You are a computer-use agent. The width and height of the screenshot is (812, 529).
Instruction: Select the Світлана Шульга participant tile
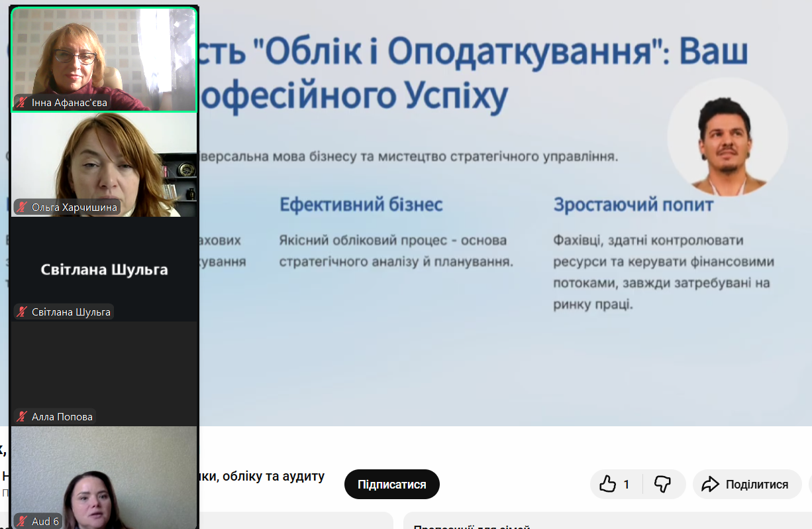click(x=104, y=270)
